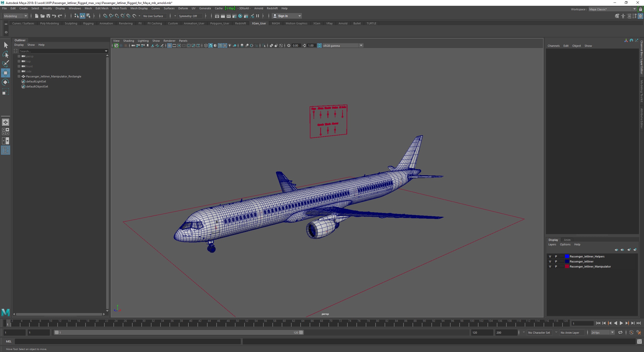The image size is (644, 352).
Task: Enable Snap to curves icon
Action: click(x=111, y=16)
